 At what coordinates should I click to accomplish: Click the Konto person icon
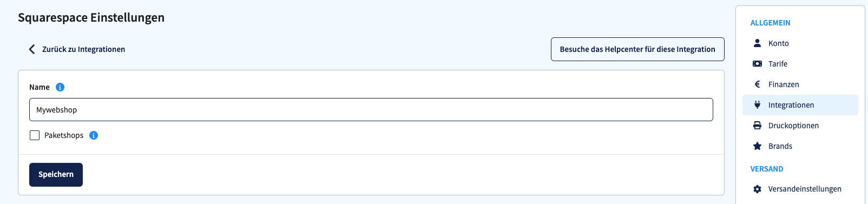tap(757, 43)
